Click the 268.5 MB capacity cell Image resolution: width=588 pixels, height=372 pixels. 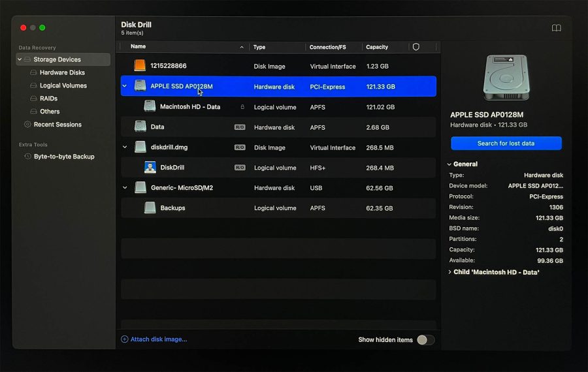[x=380, y=147]
